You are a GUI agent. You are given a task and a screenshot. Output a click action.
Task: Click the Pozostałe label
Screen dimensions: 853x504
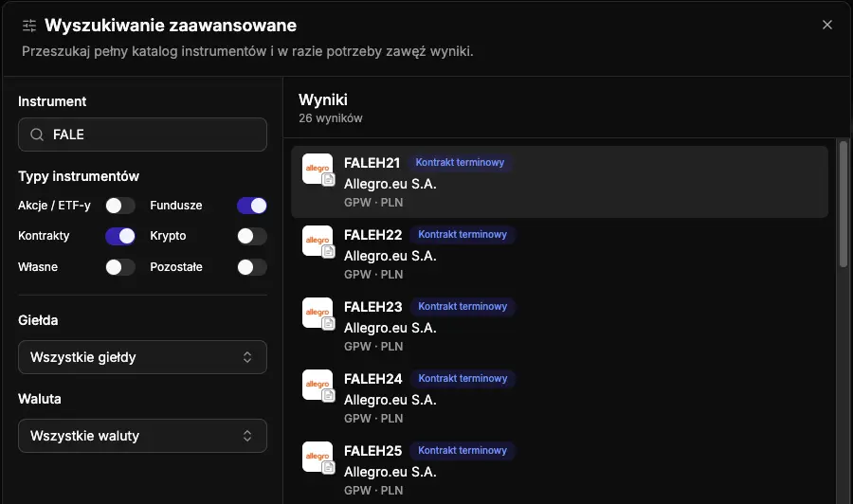coord(176,267)
